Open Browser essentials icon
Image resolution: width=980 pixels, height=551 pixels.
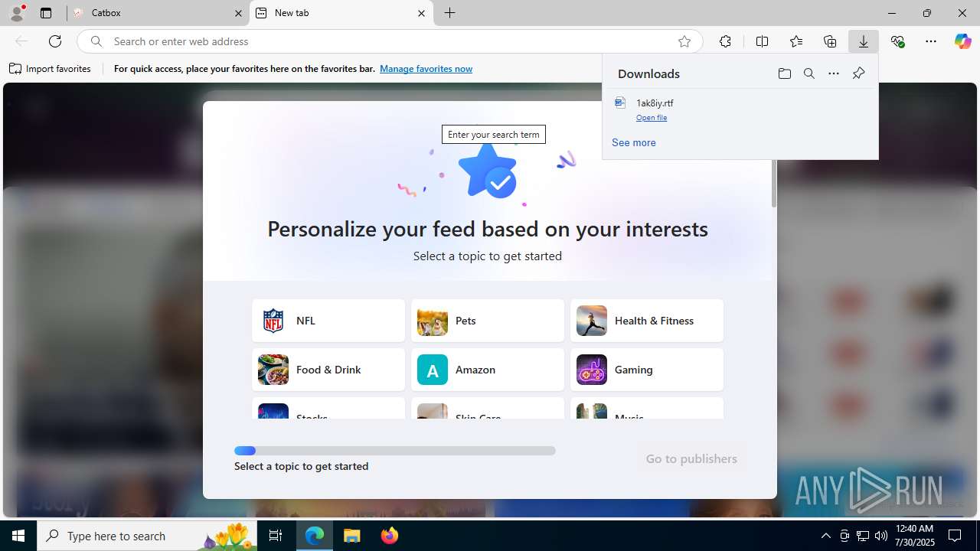897,41
